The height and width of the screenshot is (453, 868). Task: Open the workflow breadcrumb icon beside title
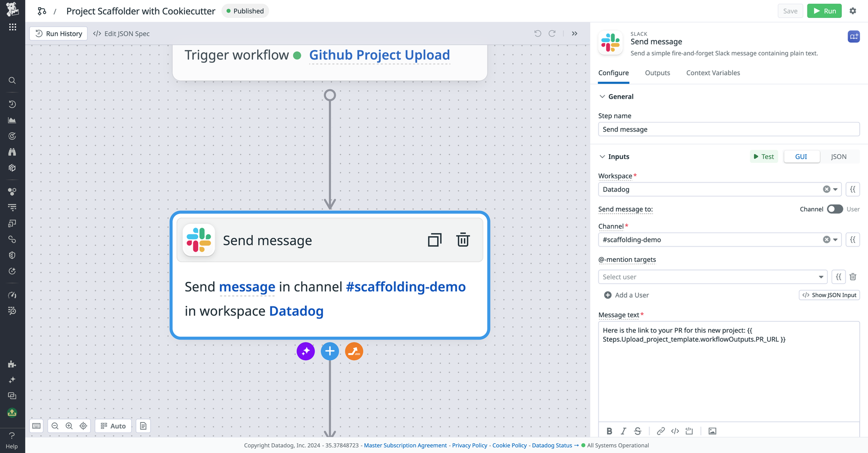tap(42, 11)
